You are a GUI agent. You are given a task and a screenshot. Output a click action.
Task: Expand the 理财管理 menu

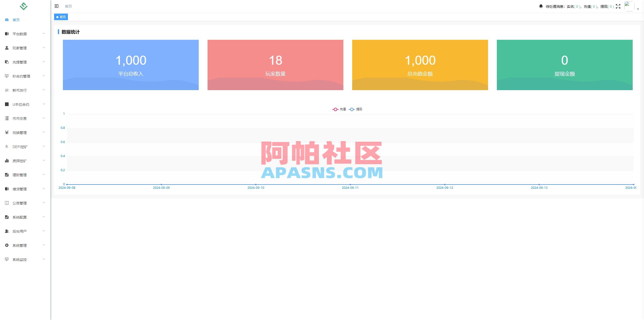tap(25, 175)
